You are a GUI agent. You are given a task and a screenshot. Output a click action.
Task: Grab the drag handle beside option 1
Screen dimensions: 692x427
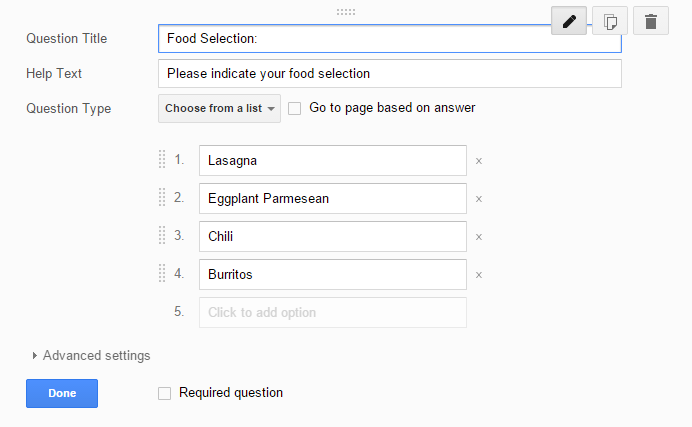162,159
